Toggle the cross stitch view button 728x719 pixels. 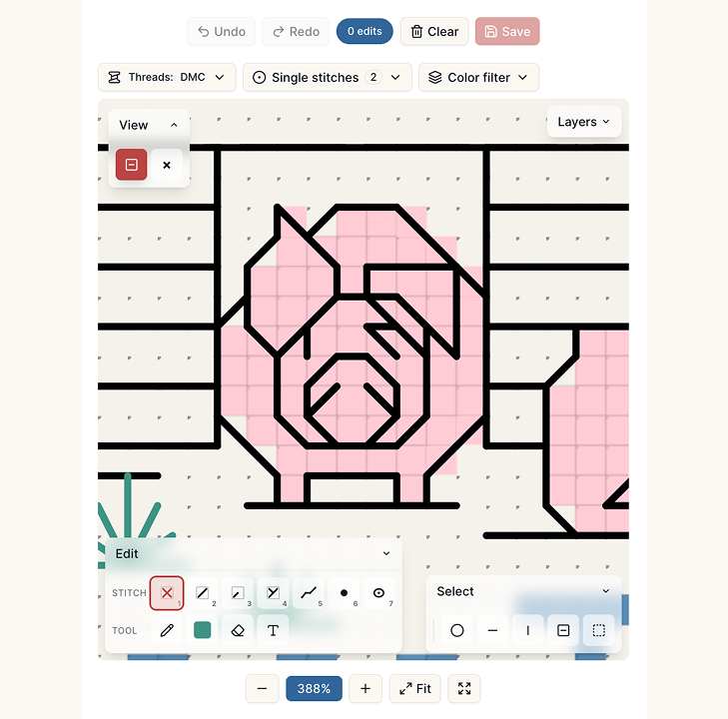tap(167, 165)
